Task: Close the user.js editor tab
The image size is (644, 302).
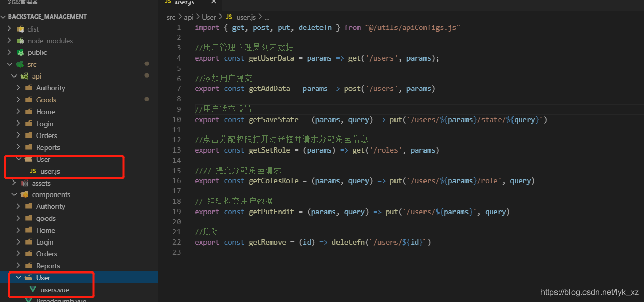Action: click(213, 2)
